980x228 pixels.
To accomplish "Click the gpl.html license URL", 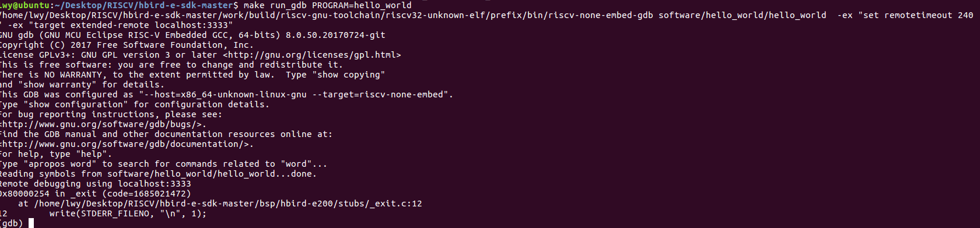I will coord(312,55).
